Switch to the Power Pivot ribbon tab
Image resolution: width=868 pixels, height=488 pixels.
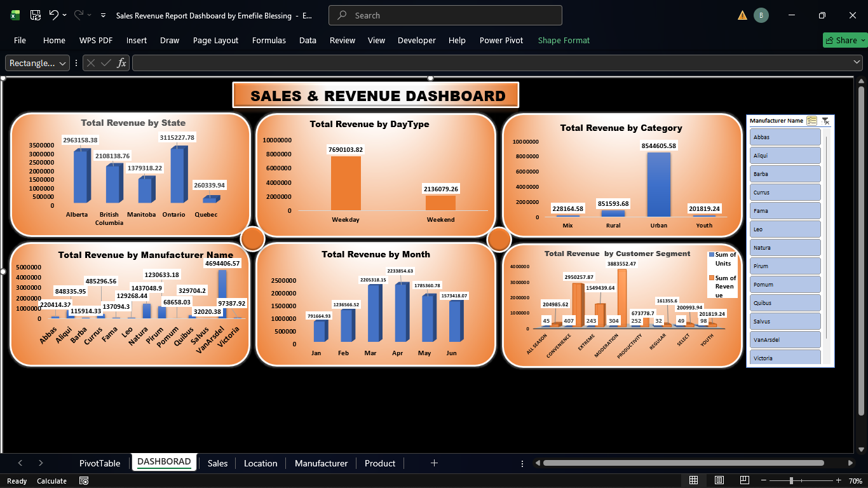[501, 40]
